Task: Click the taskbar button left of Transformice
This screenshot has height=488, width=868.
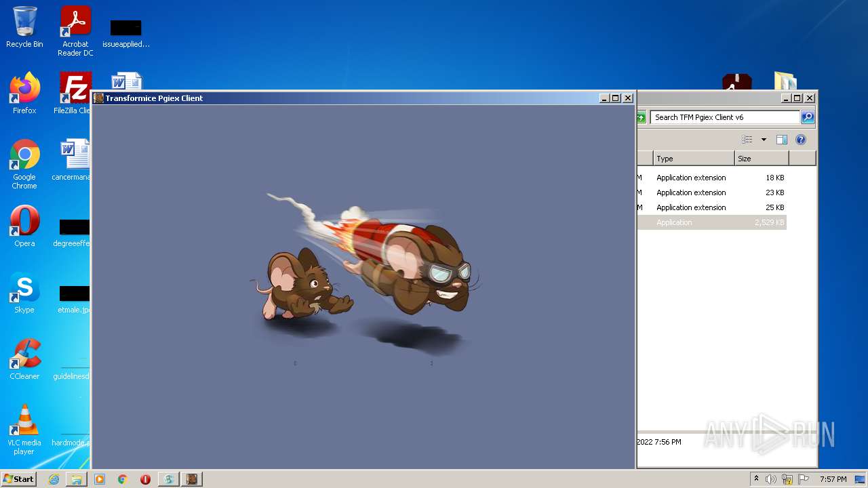Action: [169, 479]
